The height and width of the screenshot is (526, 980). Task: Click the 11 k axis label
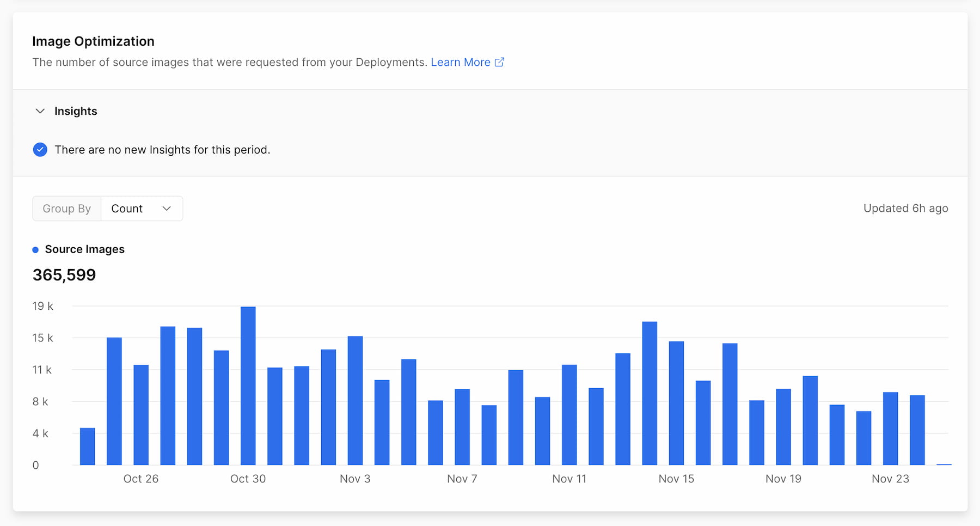click(42, 370)
